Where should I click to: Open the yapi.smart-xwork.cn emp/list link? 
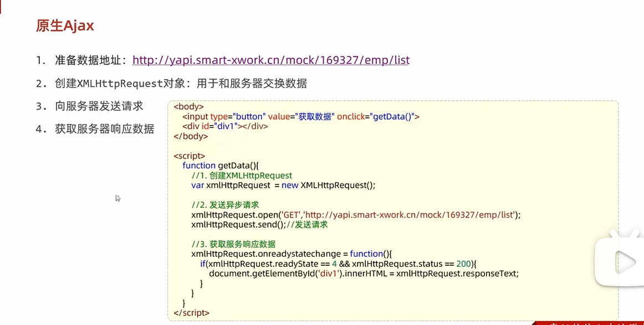(x=270, y=60)
